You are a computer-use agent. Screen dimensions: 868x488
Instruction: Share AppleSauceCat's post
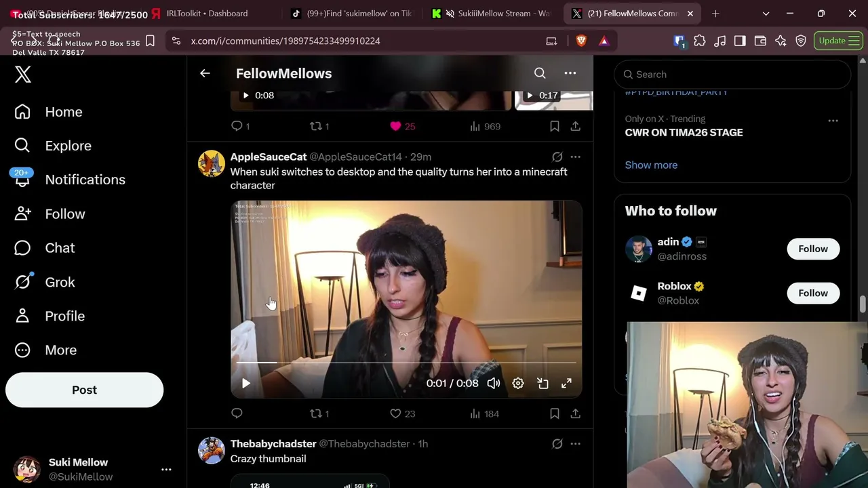point(575,413)
